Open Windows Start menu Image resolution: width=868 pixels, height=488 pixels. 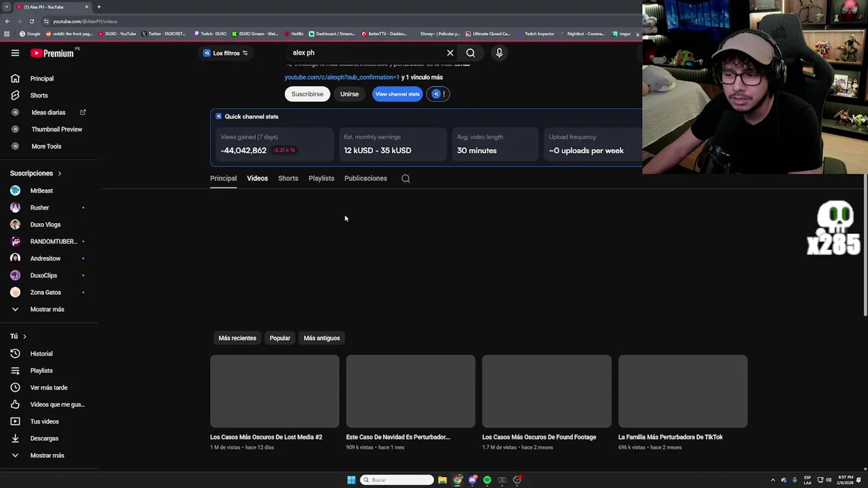351,480
